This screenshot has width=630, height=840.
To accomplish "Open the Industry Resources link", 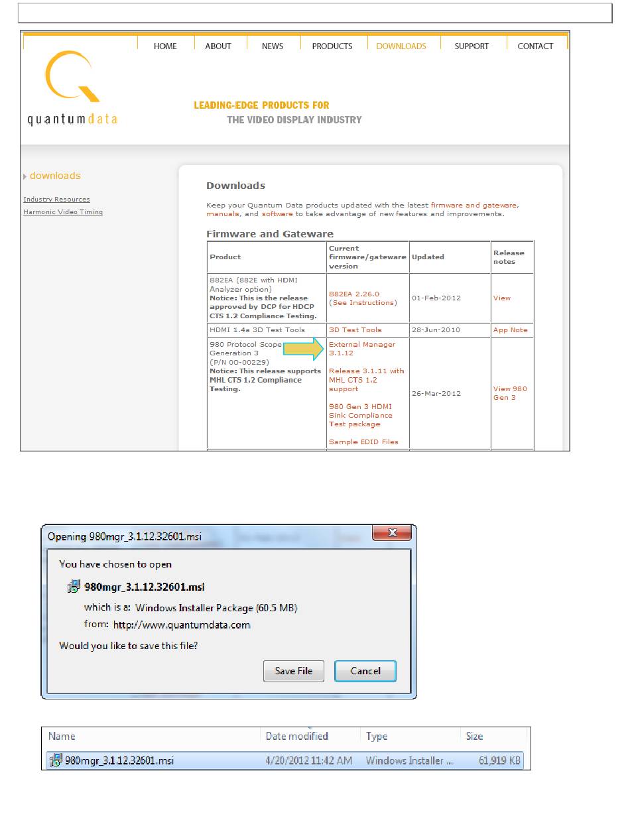I will (x=56, y=200).
